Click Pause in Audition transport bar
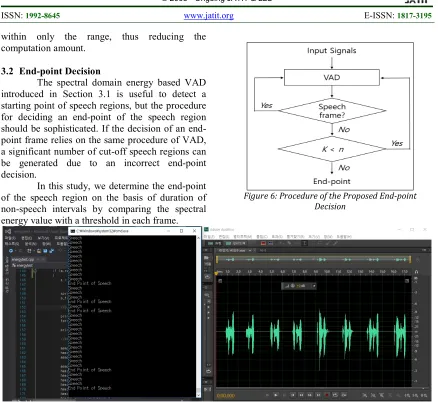The width and height of the screenshot is (438, 402). point(284,395)
